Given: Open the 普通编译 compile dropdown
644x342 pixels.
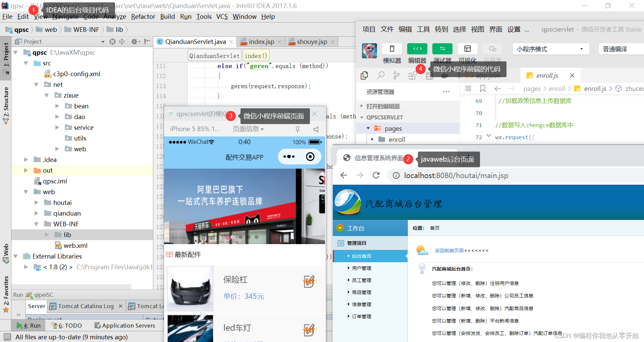Looking at the screenshot, I should (622, 49).
